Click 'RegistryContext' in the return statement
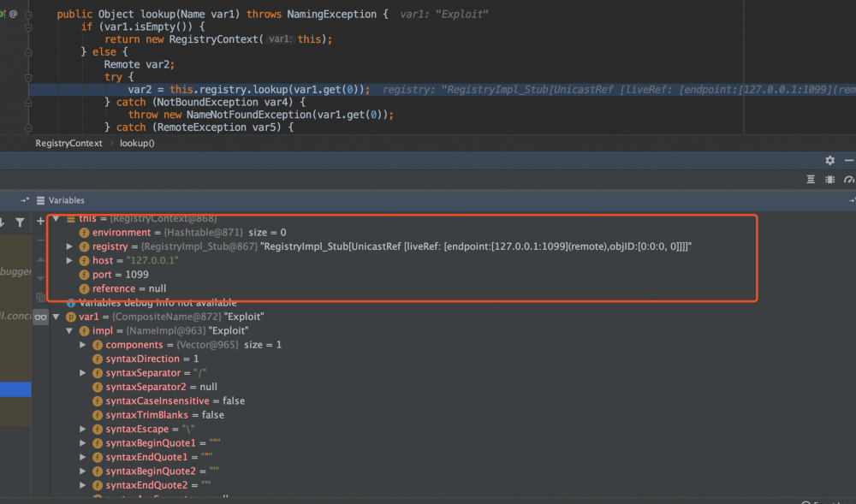856x504 pixels. [213, 39]
